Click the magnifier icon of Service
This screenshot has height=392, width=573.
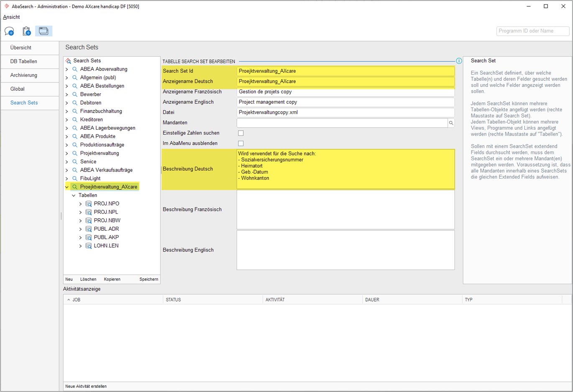click(75, 161)
